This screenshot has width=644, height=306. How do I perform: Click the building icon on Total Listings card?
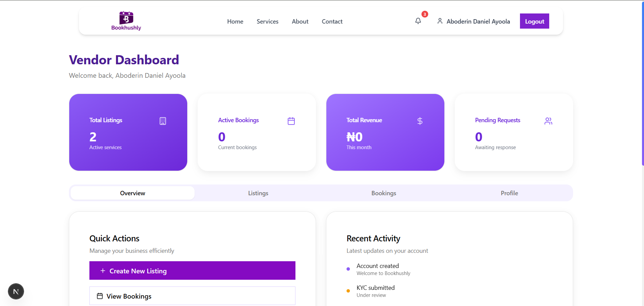click(163, 121)
